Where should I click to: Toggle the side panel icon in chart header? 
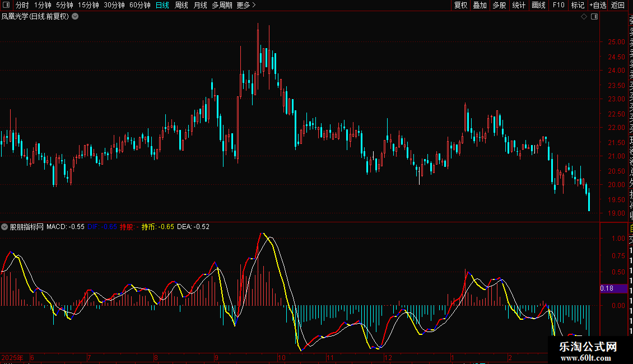(x=594, y=17)
